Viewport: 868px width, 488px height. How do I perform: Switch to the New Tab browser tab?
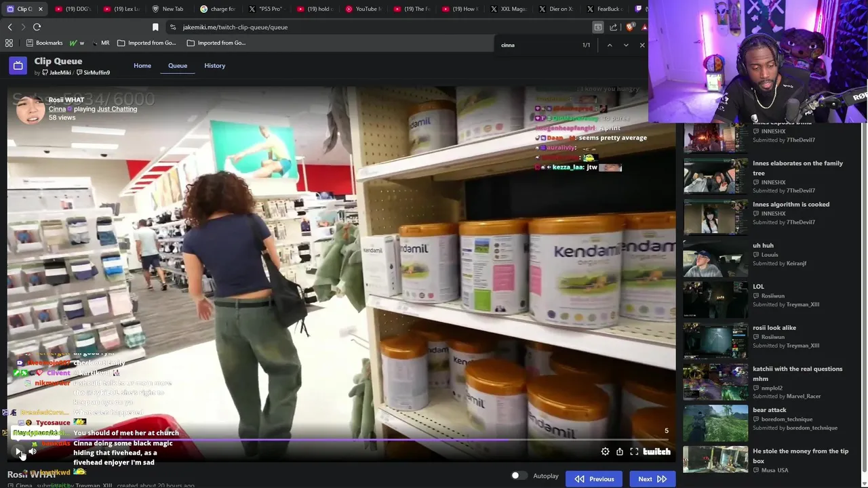point(170,9)
